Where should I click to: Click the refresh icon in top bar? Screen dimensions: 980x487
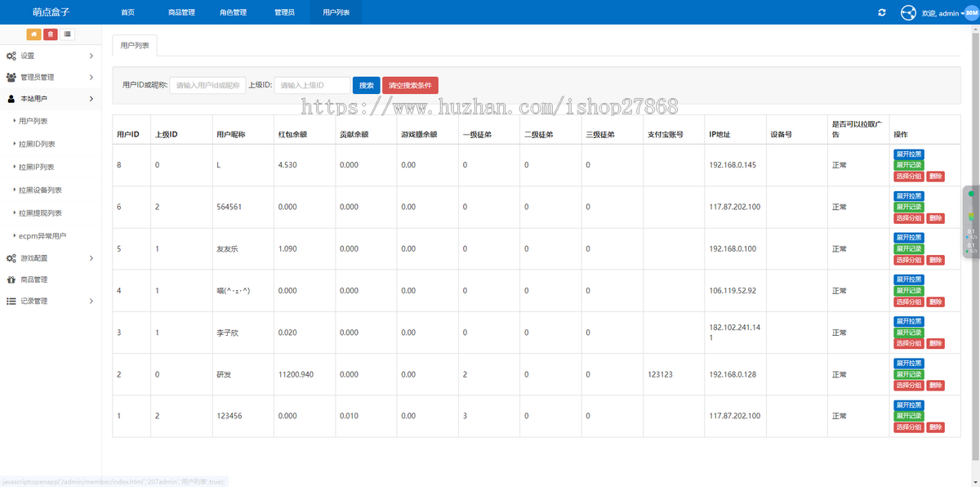(x=881, y=12)
